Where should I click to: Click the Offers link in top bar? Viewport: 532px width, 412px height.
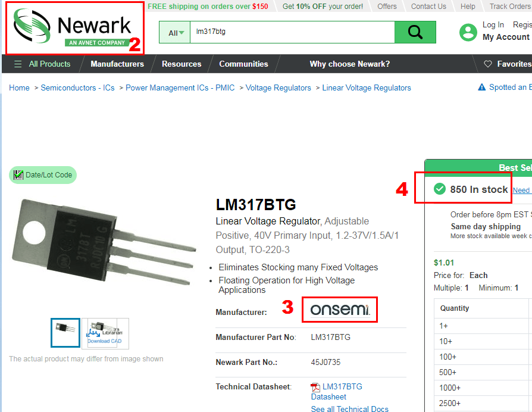387,7
